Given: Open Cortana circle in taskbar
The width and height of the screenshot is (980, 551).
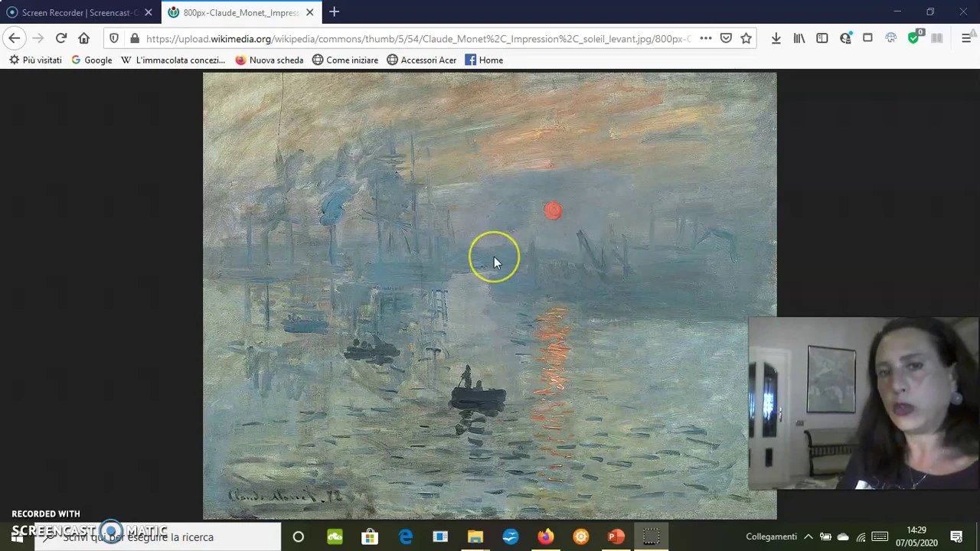Looking at the screenshot, I should 299,536.
